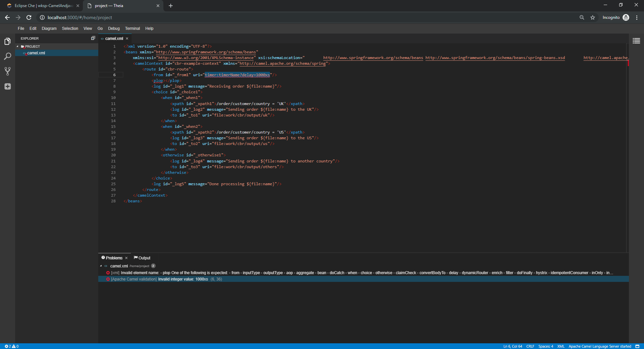Open Chrome's three-dot menu
Screen dimensions: 644x349
point(637,17)
